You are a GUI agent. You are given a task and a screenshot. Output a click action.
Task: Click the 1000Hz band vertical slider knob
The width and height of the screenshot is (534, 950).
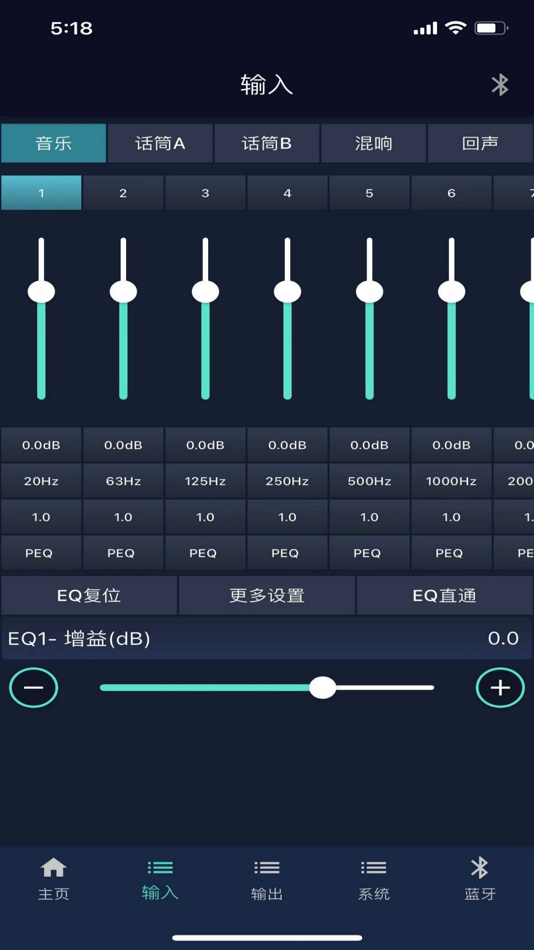tap(452, 292)
